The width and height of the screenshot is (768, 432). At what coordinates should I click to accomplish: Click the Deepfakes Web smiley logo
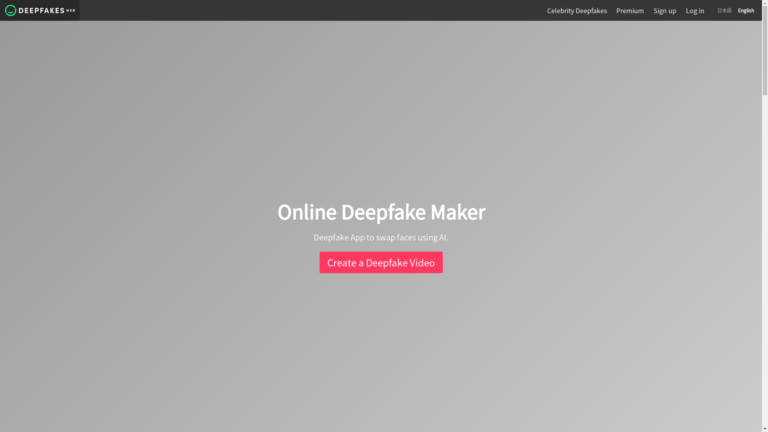click(x=10, y=10)
